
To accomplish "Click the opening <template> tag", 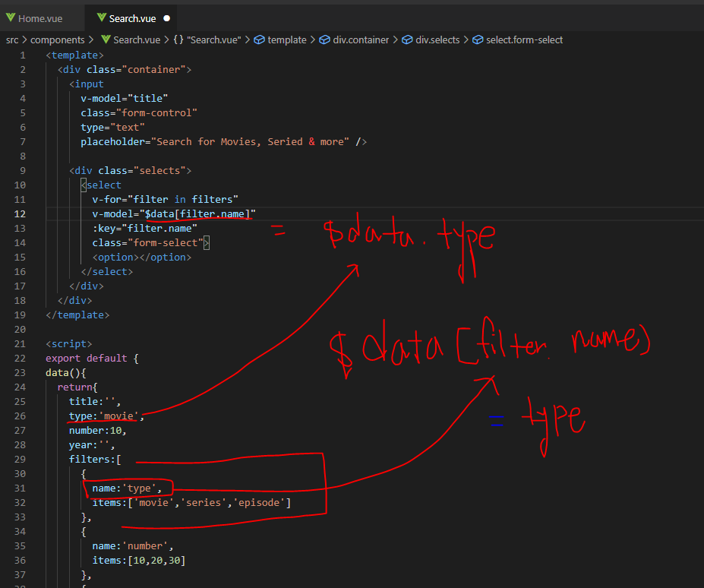I will (74, 55).
